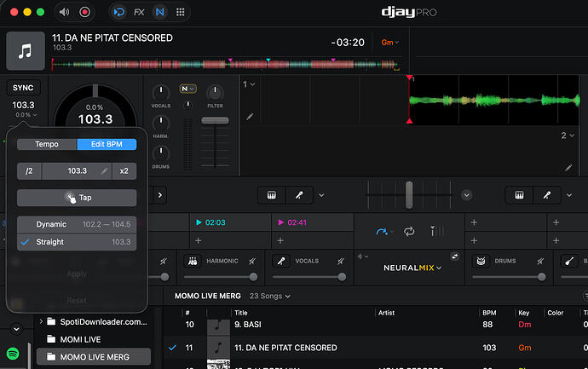Open the dropdown beside the left microphone icon

point(321,195)
